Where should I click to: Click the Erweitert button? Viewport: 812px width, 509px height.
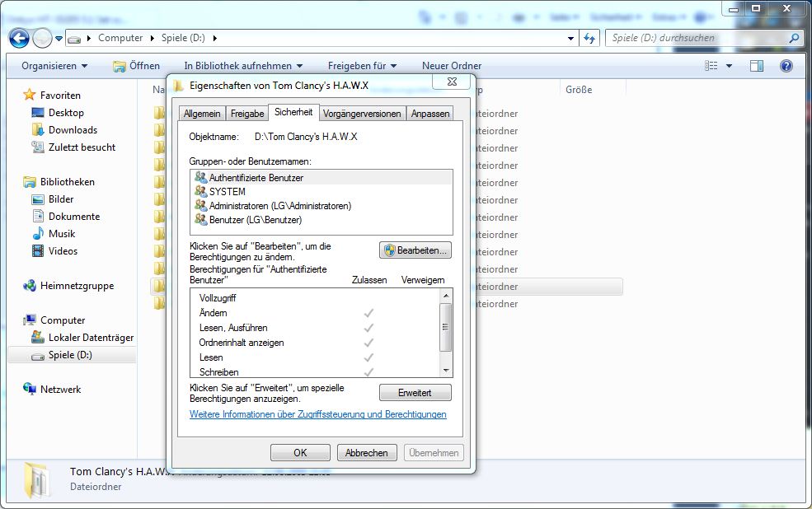coord(415,393)
